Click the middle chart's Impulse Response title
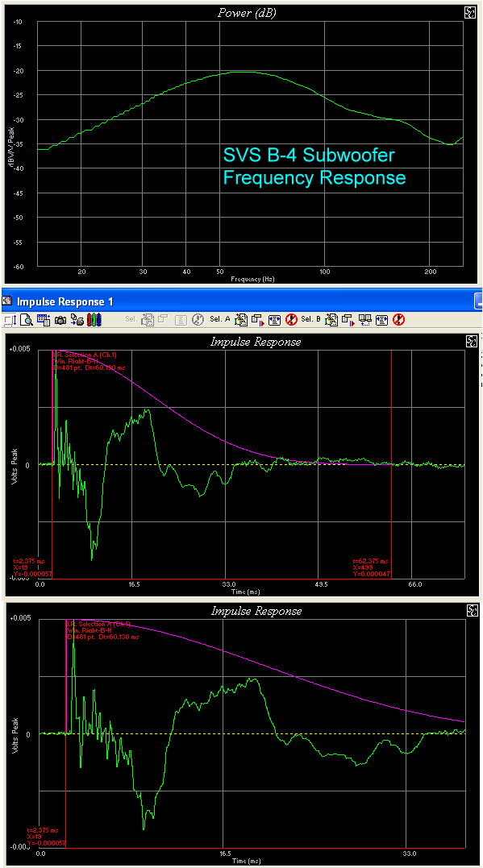The height and width of the screenshot is (868, 483). pyautogui.click(x=256, y=342)
